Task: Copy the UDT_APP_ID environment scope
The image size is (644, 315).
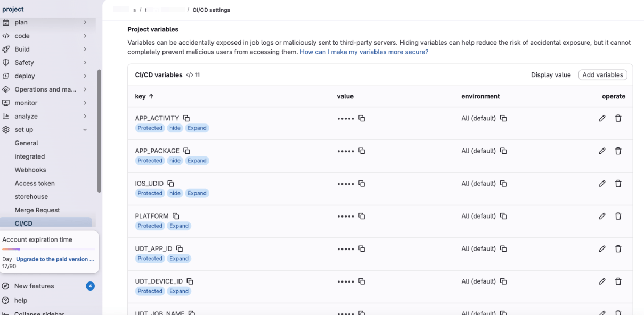Action: [503, 249]
